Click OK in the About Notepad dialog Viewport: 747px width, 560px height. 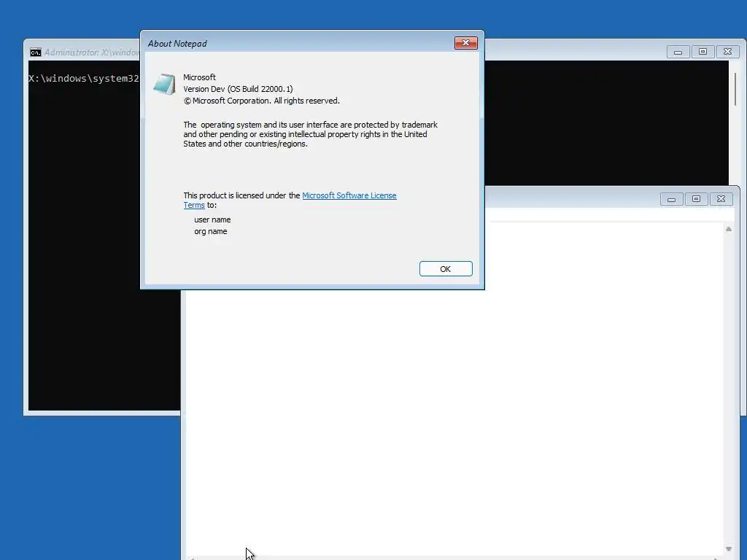click(446, 268)
